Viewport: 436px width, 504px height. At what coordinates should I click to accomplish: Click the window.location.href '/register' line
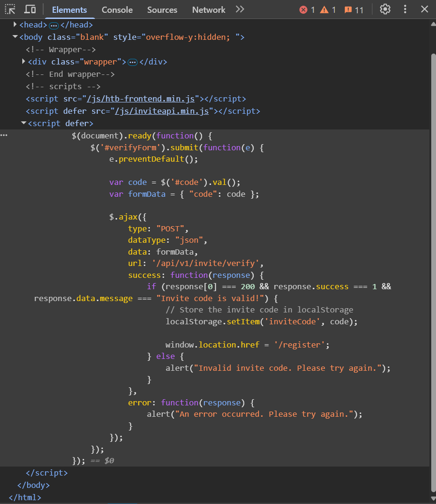point(247,345)
